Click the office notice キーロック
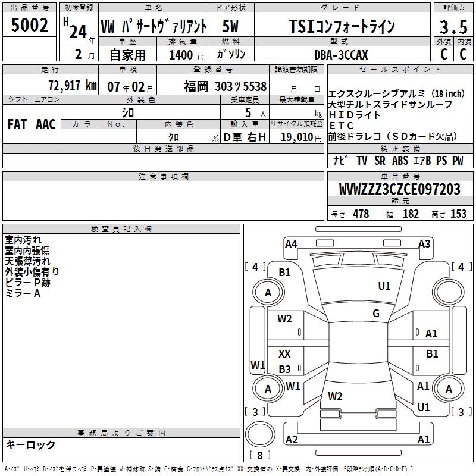This screenshot has height=476, width=476. click(x=30, y=445)
